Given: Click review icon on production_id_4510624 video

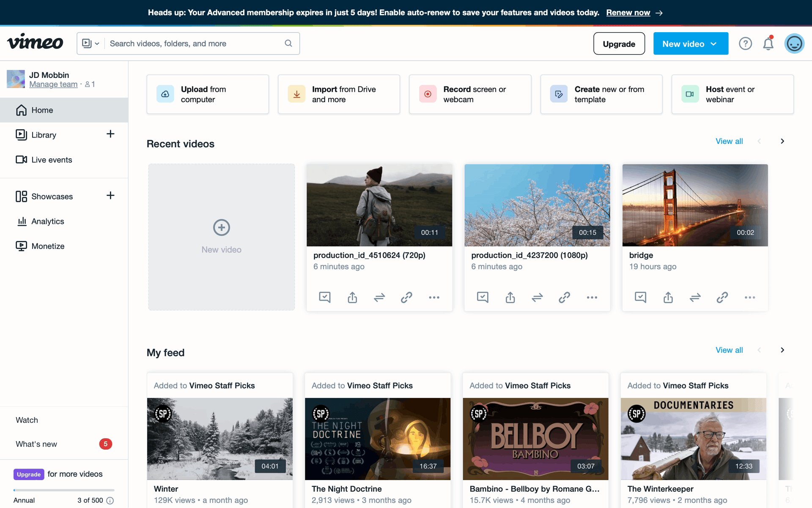Looking at the screenshot, I should point(325,297).
